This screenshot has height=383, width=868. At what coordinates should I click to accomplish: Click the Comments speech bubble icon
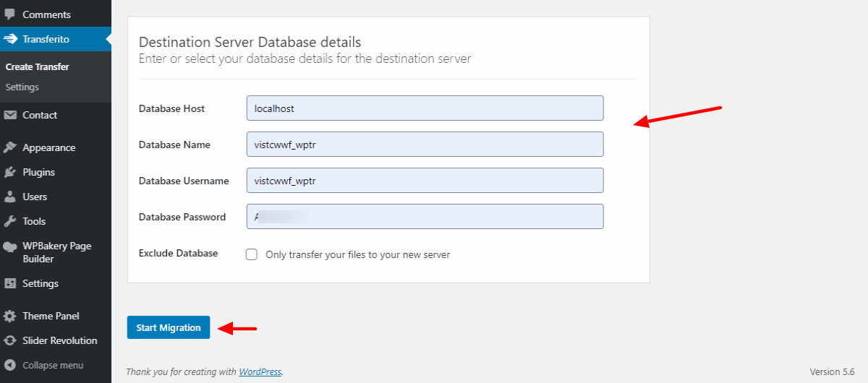pyautogui.click(x=10, y=14)
